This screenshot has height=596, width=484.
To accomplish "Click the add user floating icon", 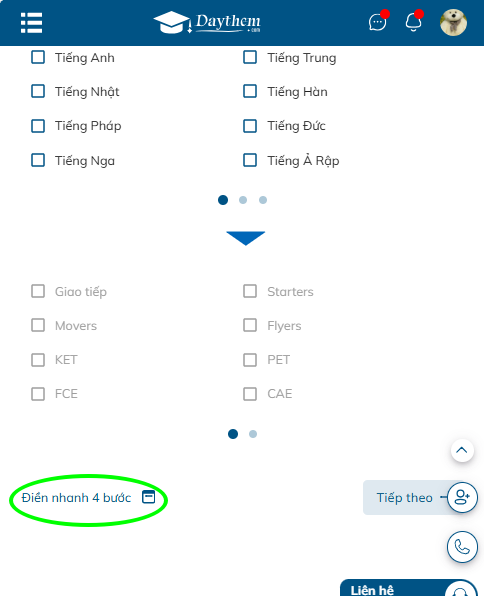I will pos(462,497).
